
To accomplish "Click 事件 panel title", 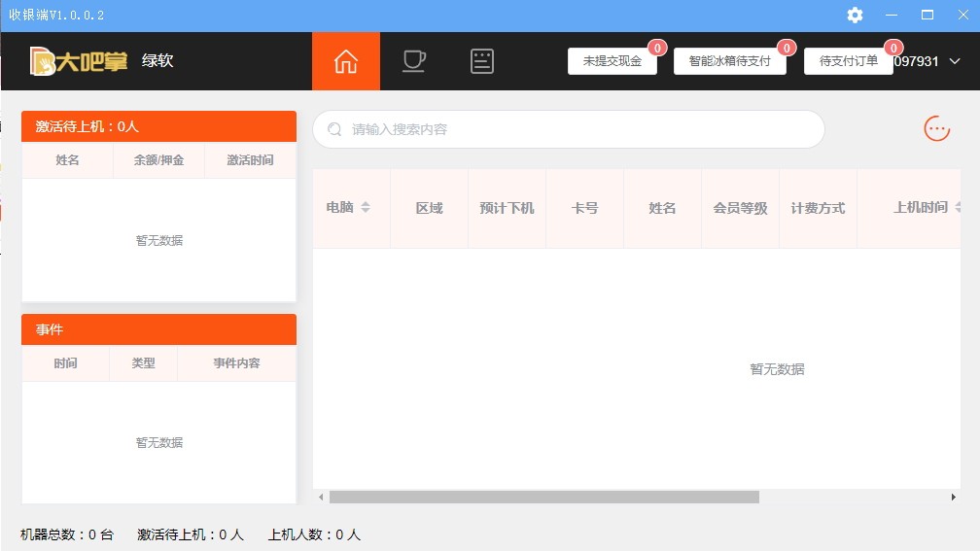I will click(50, 329).
